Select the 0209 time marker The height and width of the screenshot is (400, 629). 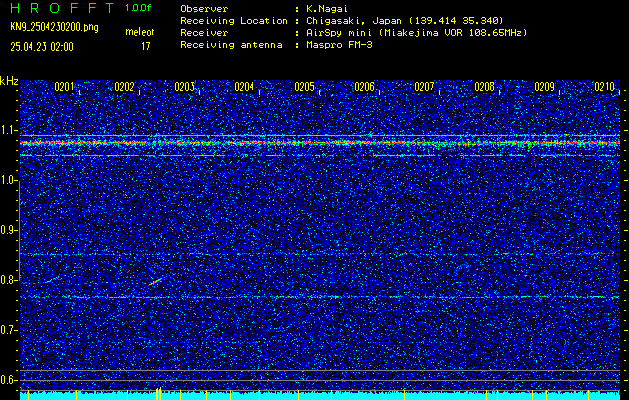click(545, 87)
